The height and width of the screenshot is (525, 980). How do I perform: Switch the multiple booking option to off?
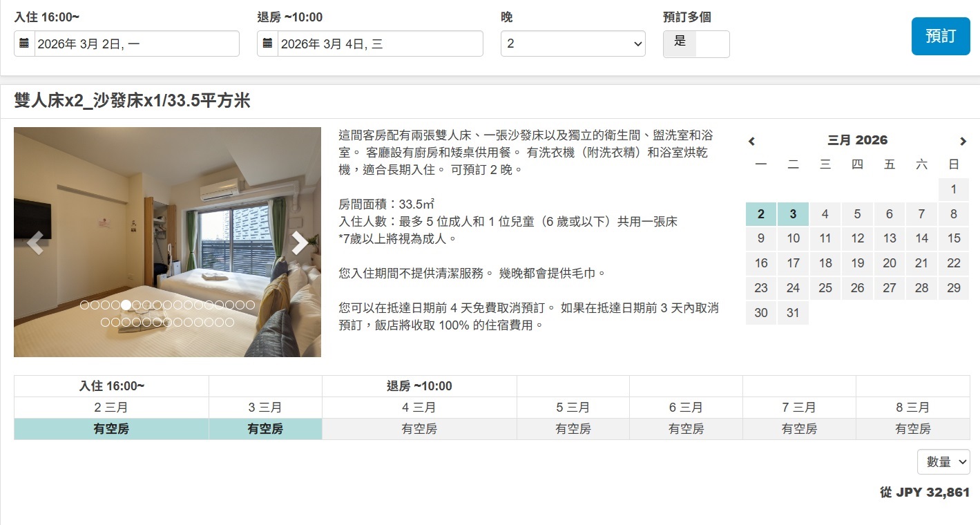pos(711,44)
